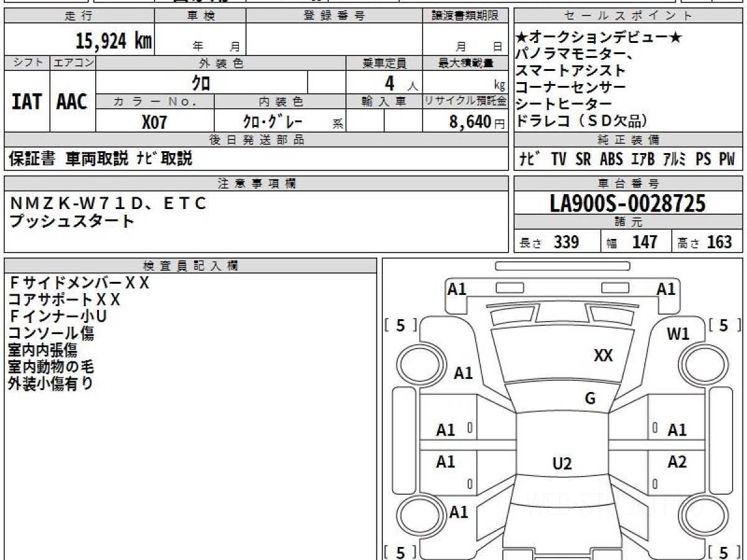Select the PS equipment code
Image resolution: width=747 pixels, height=560 pixels.
pos(703,159)
